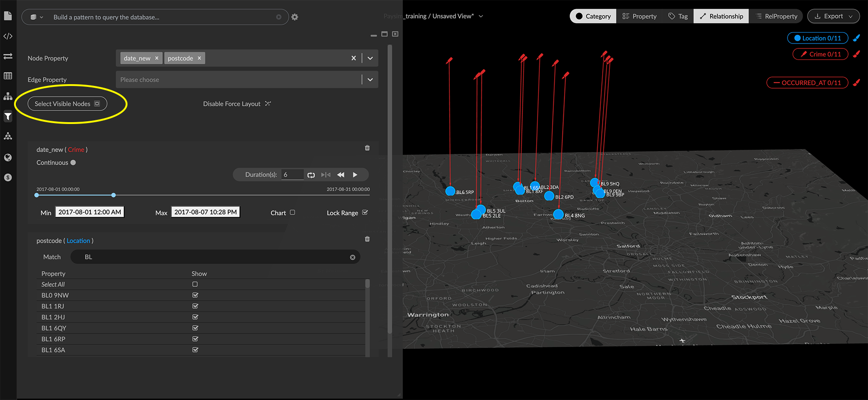Check the Select All postcode checkbox
This screenshot has width=868, height=400.
(x=195, y=284)
